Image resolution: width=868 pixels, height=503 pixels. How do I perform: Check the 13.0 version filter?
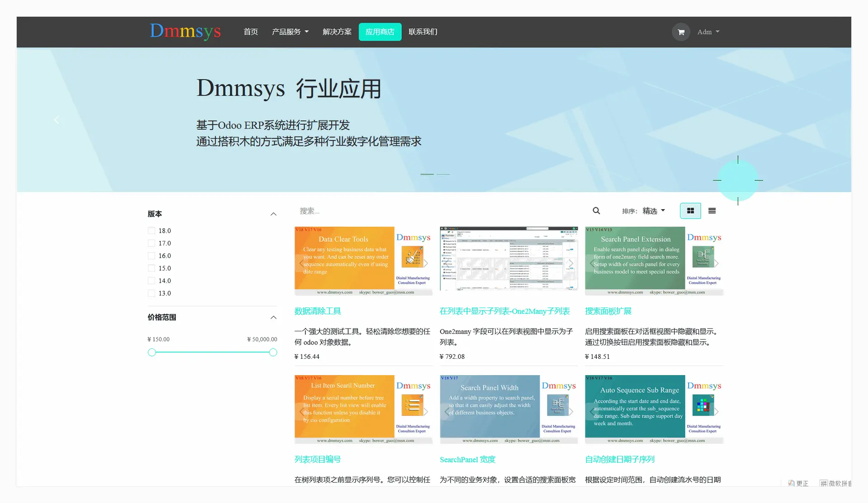151,294
